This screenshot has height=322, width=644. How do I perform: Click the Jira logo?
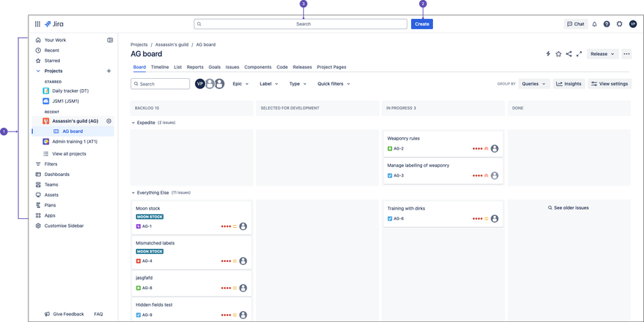[54, 24]
